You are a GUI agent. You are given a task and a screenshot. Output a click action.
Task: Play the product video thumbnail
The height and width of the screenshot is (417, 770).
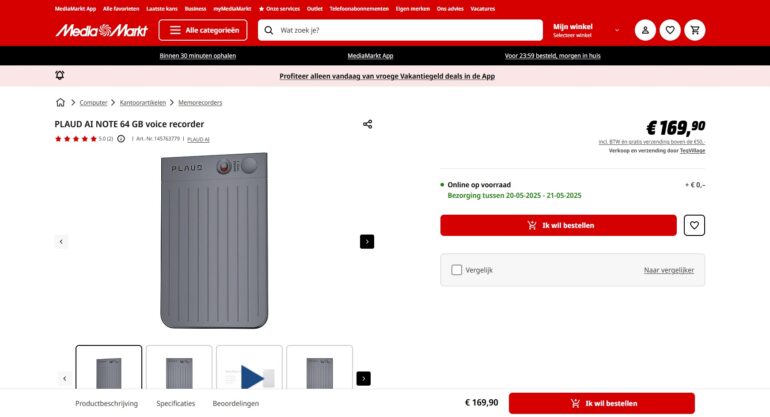coord(249,368)
